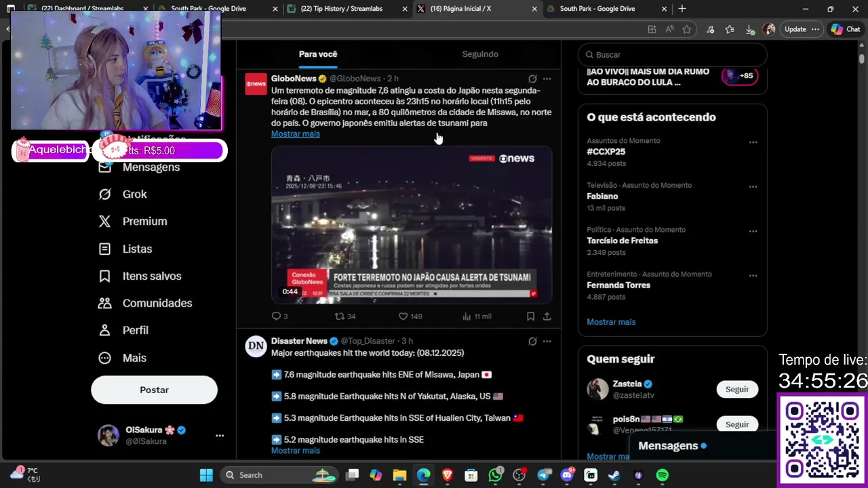Open Spotify from the taskbar
868x488 pixels.
tap(663, 475)
